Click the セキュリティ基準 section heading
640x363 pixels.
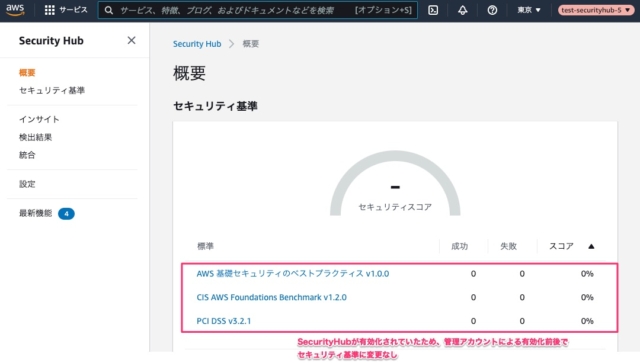click(215, 106)
